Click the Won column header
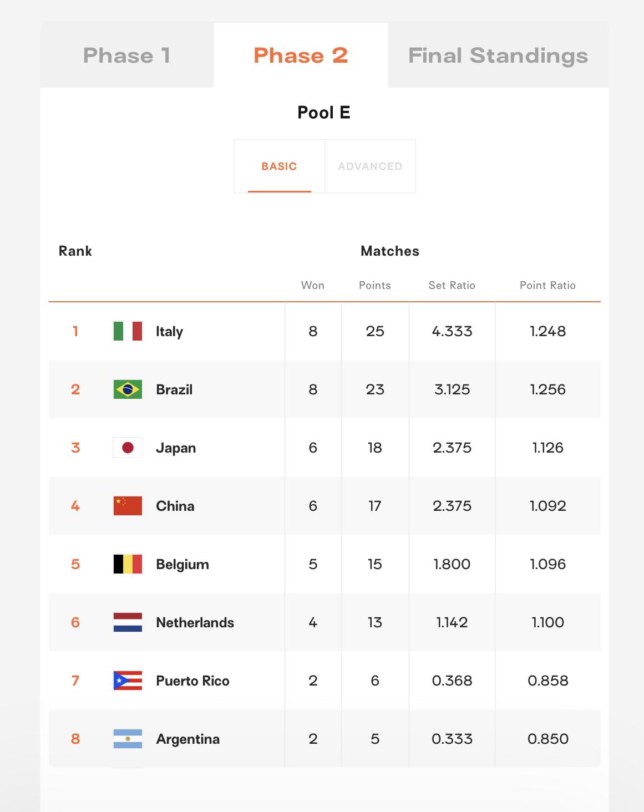This screenshot has height=812, width=644. coord(313,285)
